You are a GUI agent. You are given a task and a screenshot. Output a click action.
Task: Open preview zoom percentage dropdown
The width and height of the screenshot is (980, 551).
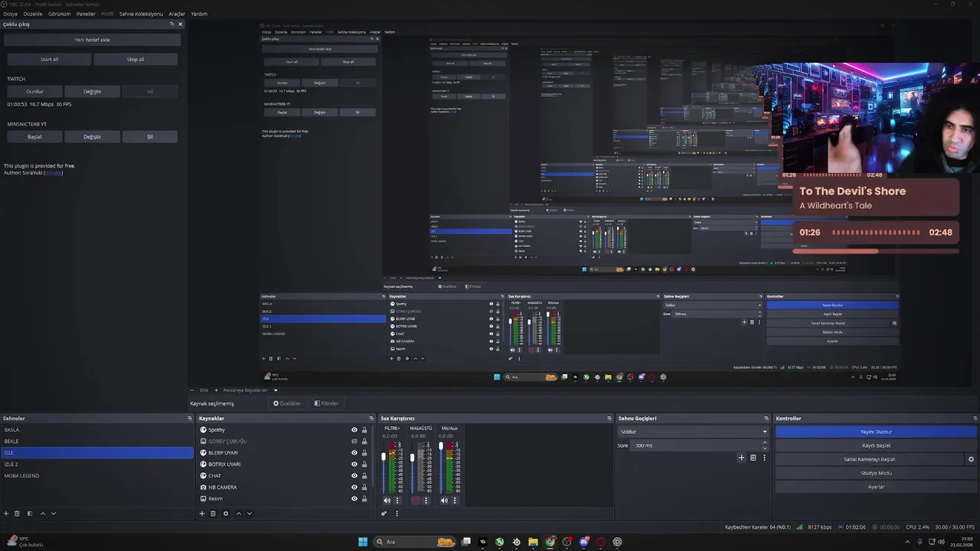(204, 390)
